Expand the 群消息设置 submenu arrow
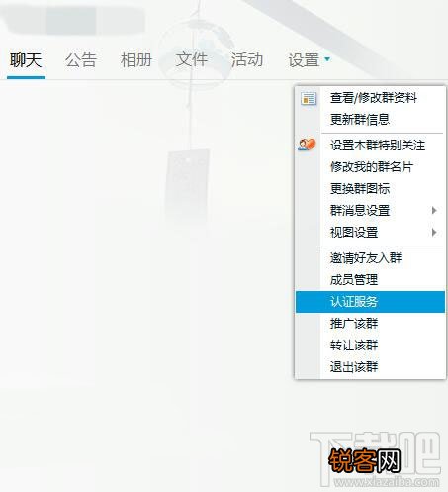The image size is (448, 492). pos(434,211)
